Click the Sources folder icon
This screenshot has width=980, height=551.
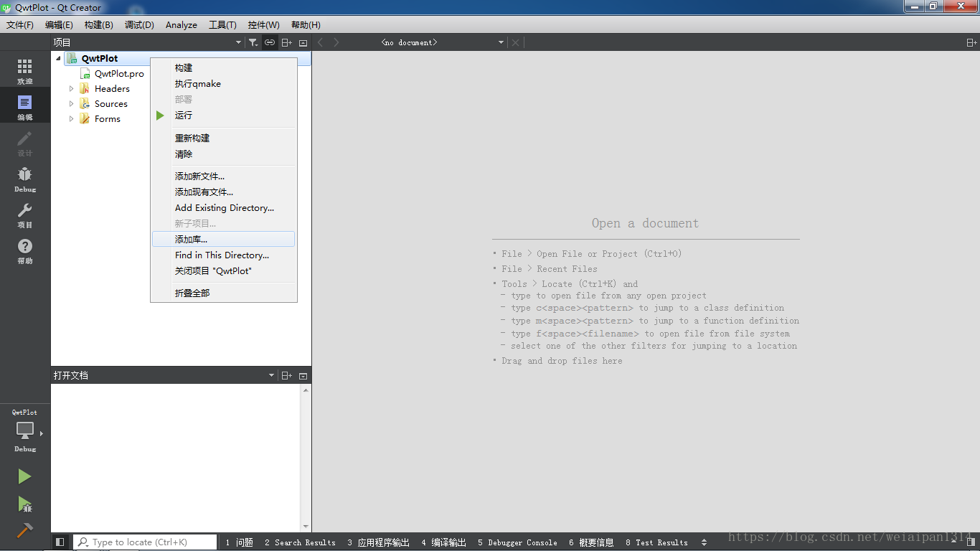pyautogui.click(x=85, y=104)
